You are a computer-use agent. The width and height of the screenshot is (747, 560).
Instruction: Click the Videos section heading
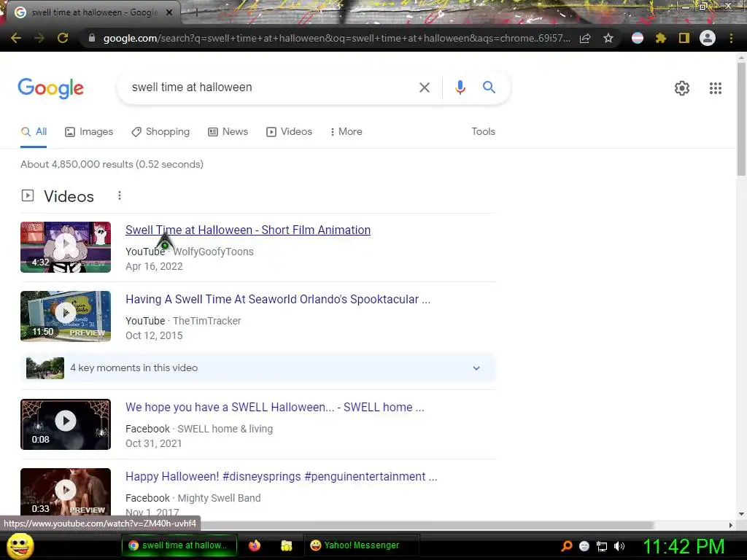pyautogui.click(x=69, y=196)
